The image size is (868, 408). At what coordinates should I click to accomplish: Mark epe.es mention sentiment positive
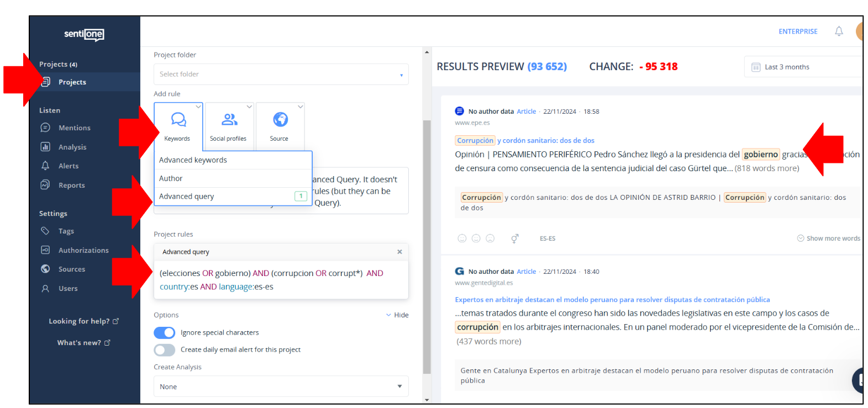(462, 239)
